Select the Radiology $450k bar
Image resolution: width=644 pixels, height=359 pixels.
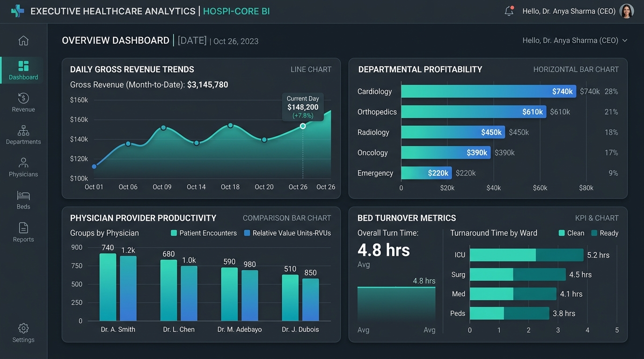click(x=453, y=132)
